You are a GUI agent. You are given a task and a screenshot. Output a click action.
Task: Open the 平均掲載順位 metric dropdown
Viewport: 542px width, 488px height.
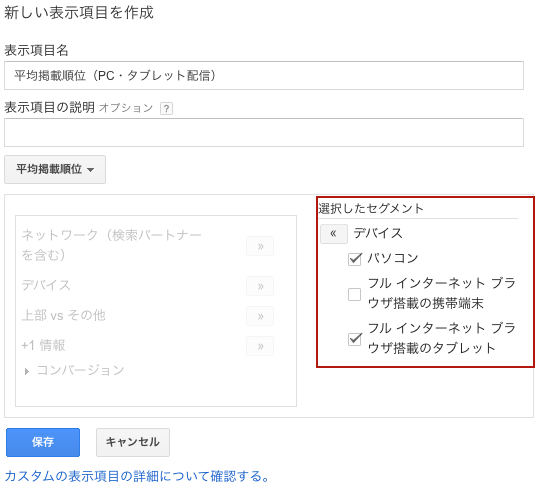click(55, 169)
